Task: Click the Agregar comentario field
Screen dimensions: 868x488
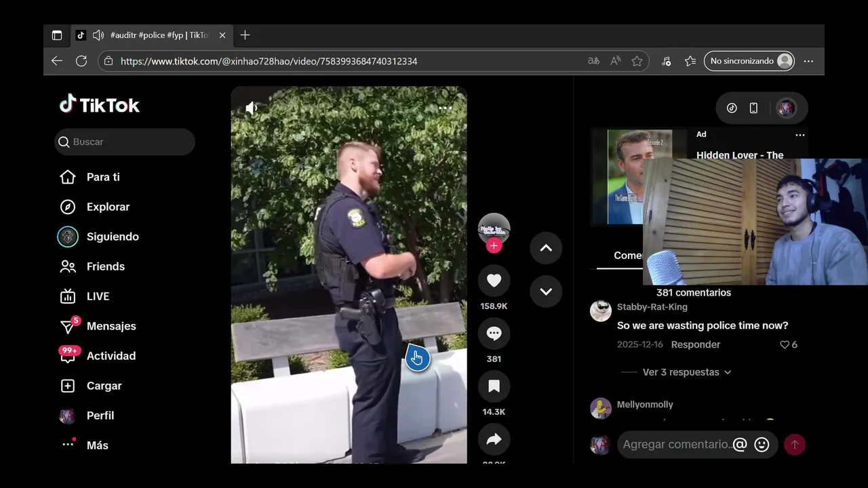Action: pyautogui.click(x=677, y=445)
